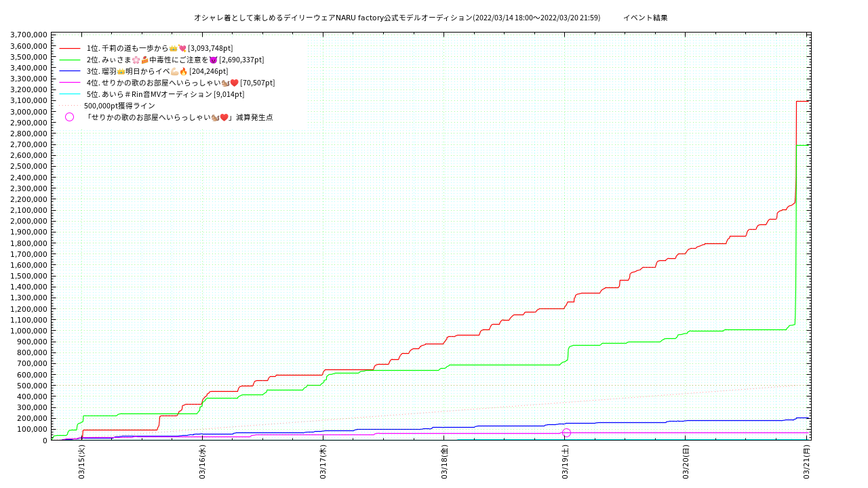Click the magenta circle marker on 03/19 line
The height and width of the screenshot is (488, 868).
click(566, 432)
